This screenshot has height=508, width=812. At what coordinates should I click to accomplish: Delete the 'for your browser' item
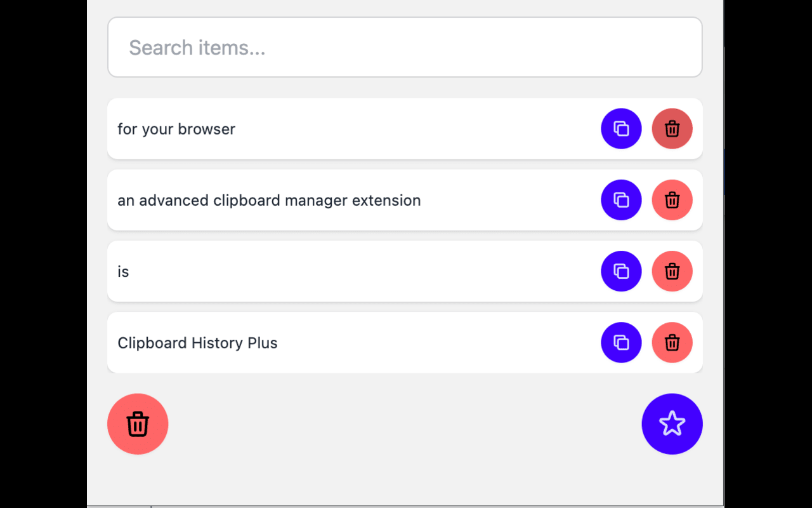[672, 128]
